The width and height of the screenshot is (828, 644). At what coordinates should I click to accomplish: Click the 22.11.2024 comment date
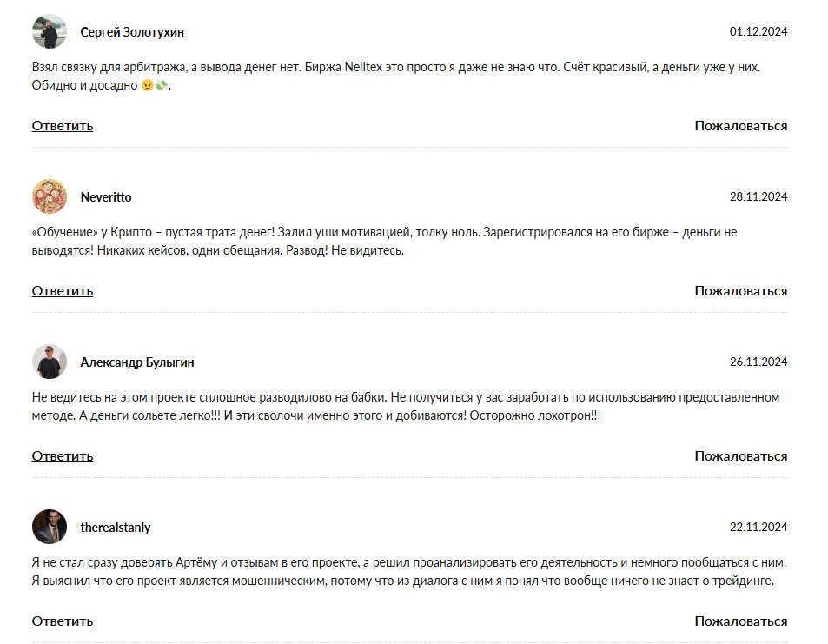click(758, 527)
